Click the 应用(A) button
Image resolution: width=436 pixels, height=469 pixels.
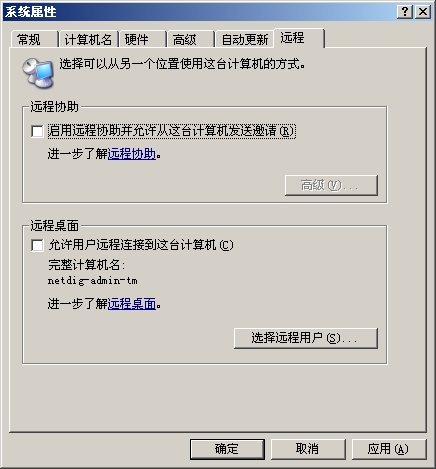(x=389, y=449)
